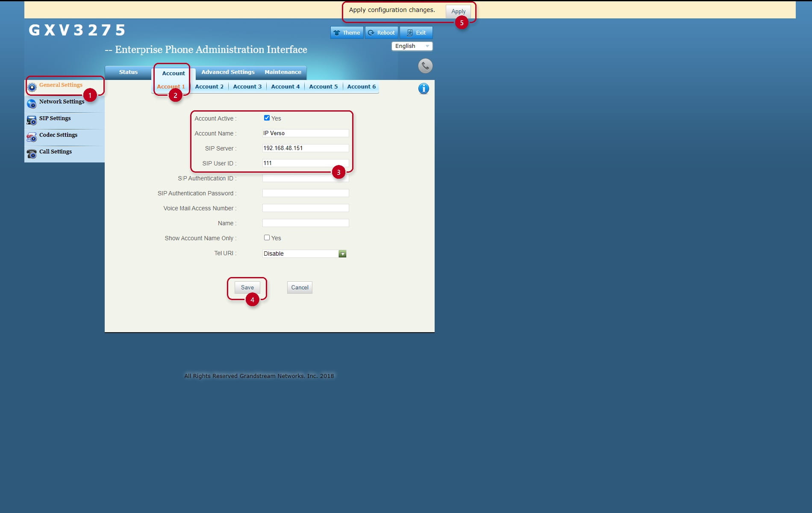Click the General Settings gear icon
The height and width of the screenshot is (513, 812).
[32, 87]
